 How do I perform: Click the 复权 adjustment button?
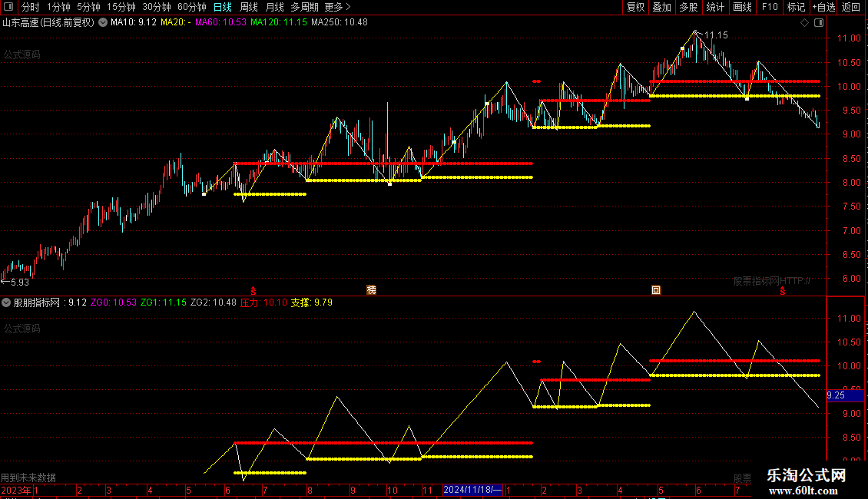click(x=635, y=7)
